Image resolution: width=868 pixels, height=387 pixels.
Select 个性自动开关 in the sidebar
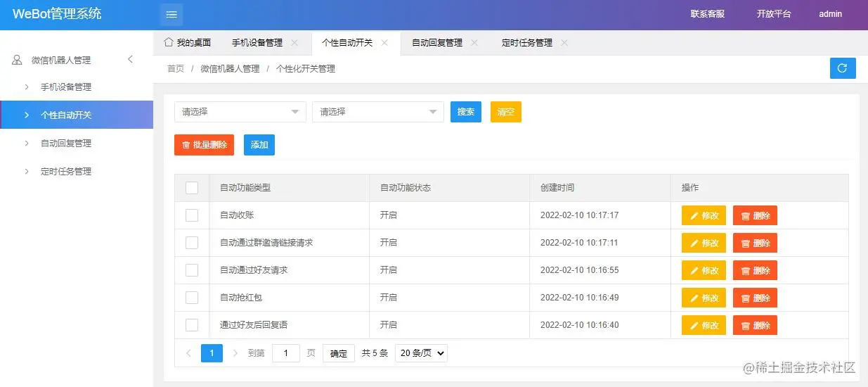[x=77, y=115]
